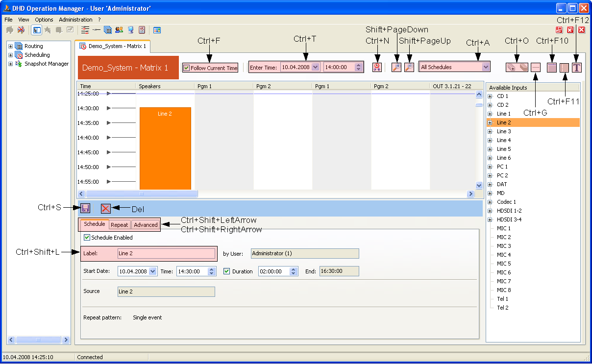This screenshot has width=592, height=364.
Task: Click the jump-to-time clock icon
Action: pyautogui.click(x=377, y=68)
